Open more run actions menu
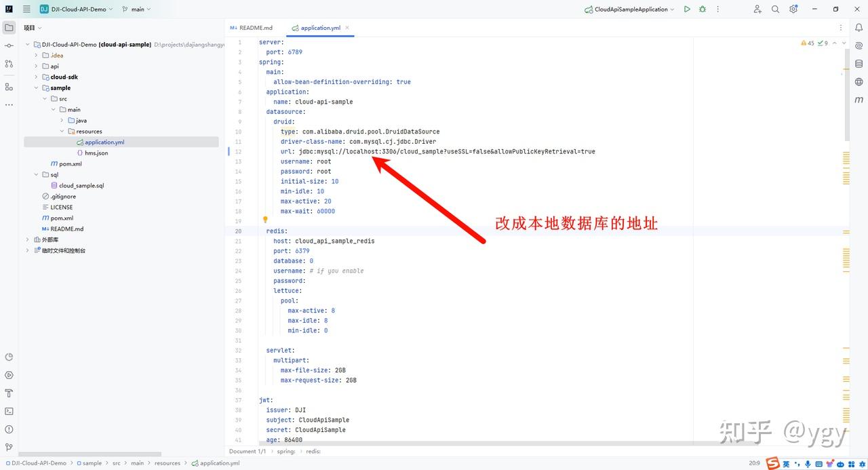 718,9
